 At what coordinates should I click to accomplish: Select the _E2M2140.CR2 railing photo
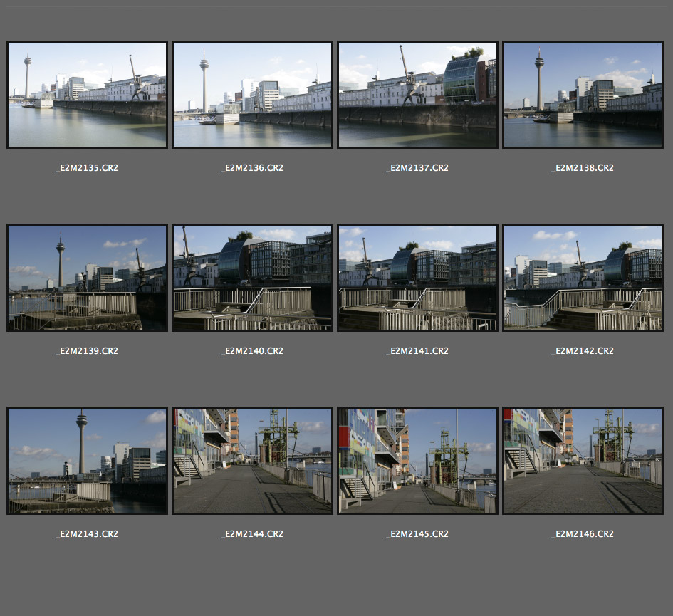(252, 278)
